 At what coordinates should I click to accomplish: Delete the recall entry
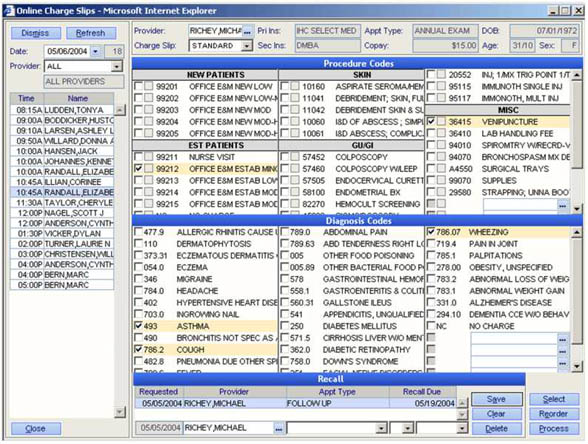(x=496, y=428)
